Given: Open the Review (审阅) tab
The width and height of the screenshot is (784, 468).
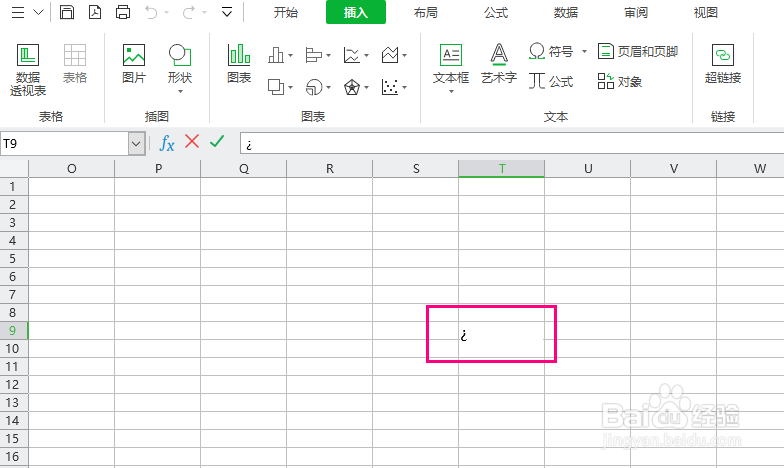Looking at the screenshot, I should coord(636,12).
